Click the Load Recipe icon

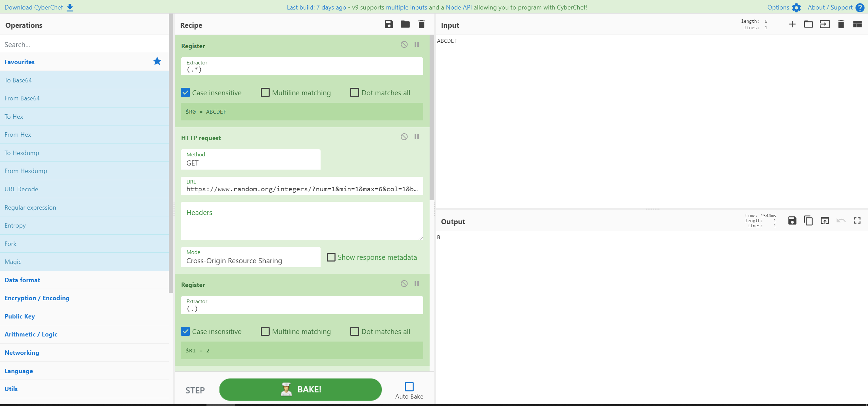tap(405, 24)
